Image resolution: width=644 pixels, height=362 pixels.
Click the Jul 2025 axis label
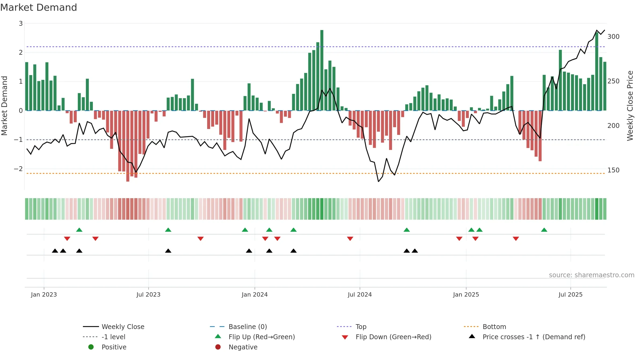[x=571, y=294]
